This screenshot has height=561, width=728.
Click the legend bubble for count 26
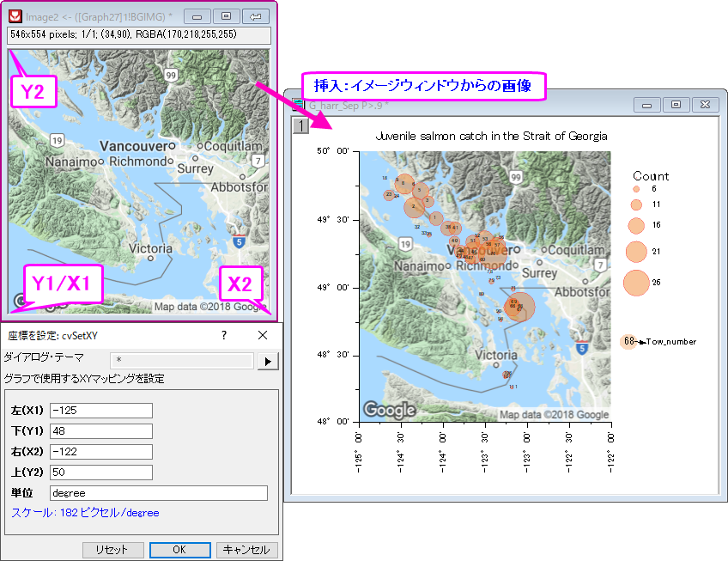[636, 283]
